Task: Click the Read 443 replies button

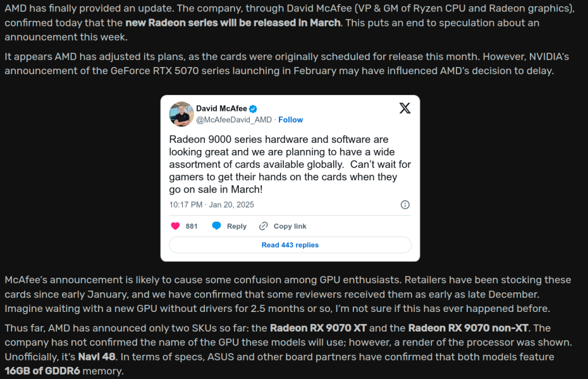Action: coord(290,245)
